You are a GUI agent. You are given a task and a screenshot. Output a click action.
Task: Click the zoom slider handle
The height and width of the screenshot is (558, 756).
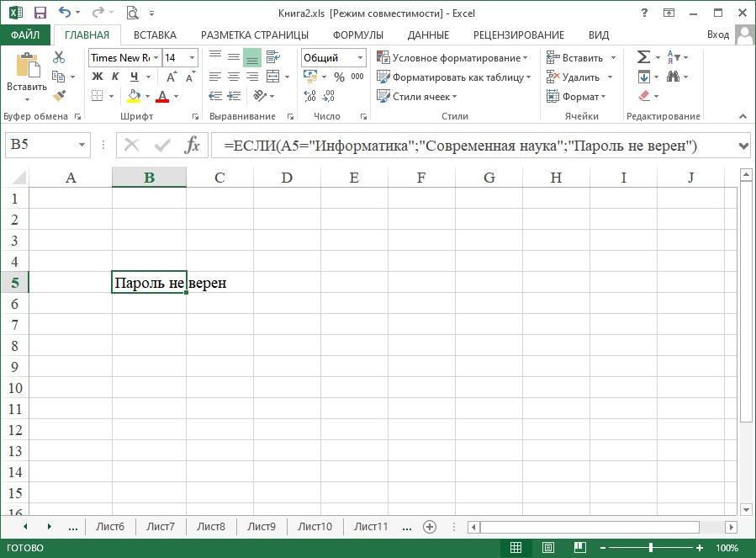click(x=651, y=547)
